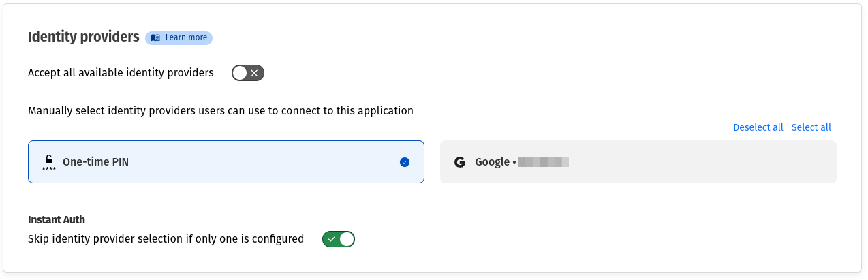Click the blue checkmark on One-time PIN
This screenshot has height=280, width=868.
click(x=405, y=162)
